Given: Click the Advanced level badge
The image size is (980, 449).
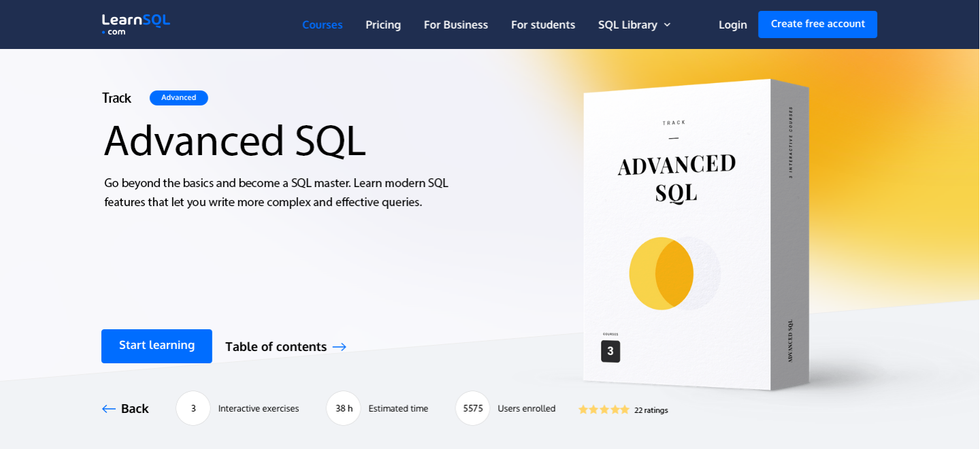Looking at the screenshot, I should (x=178, y=97).
